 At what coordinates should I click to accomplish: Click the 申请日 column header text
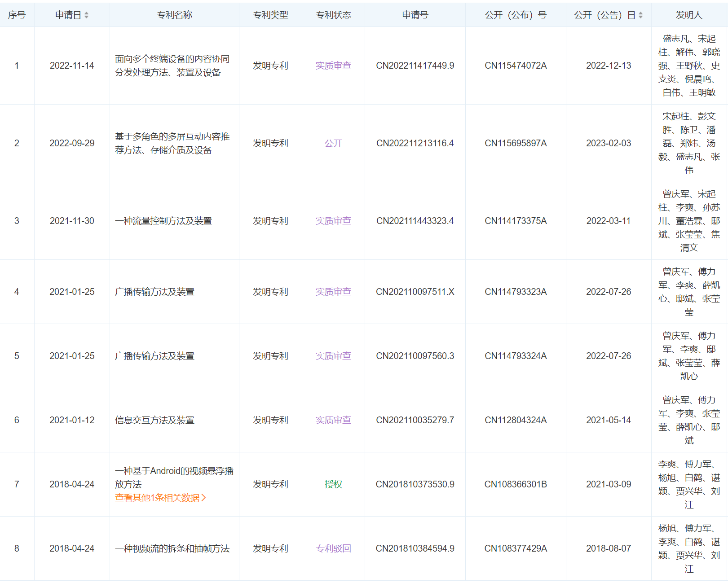68,15
